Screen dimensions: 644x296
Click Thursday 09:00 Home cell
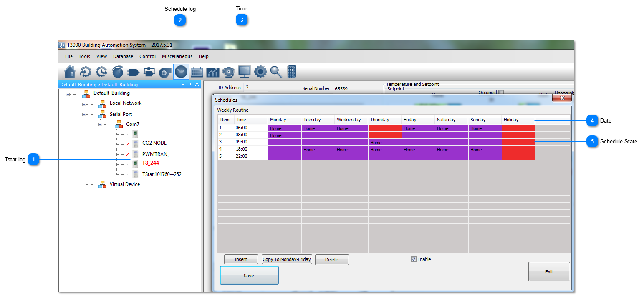(x=385, y=143)
